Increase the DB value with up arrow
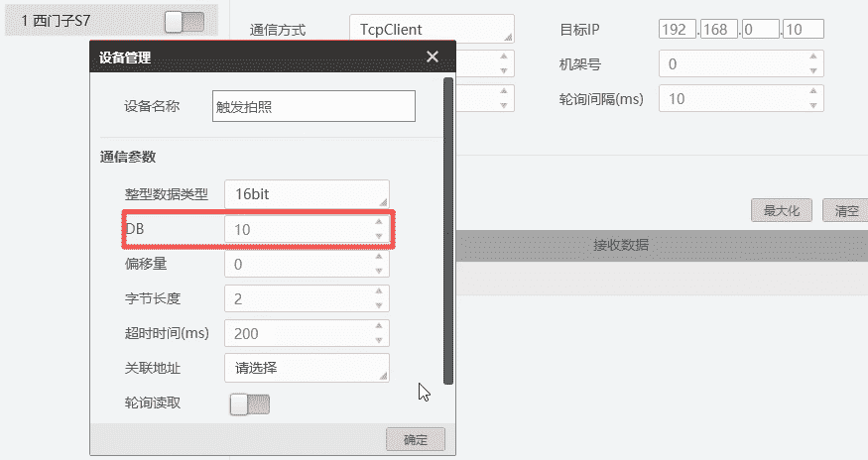The height and width of the screenshot is (460, 868). pos(378,223)
